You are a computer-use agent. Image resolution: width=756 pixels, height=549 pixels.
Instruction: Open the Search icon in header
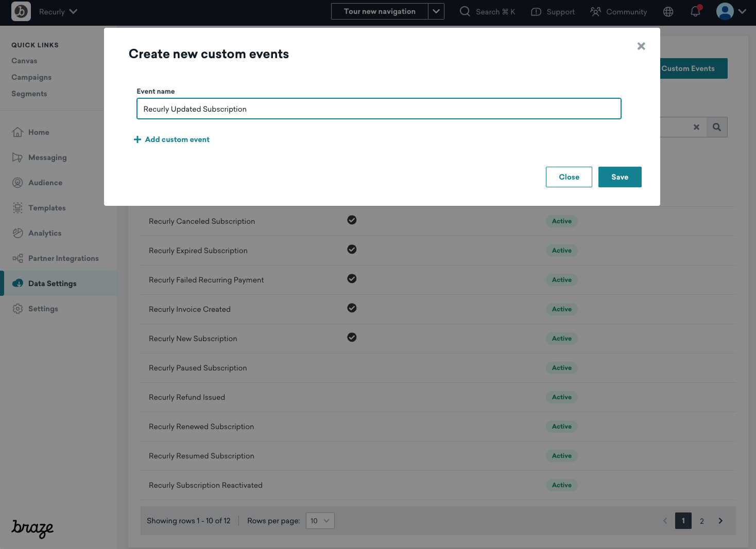465,11
